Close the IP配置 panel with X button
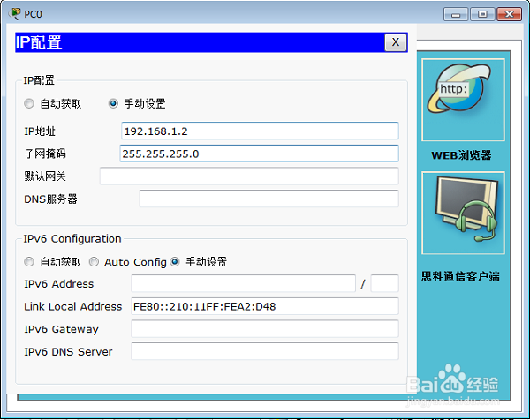The height and width of the screenshot is (420, 530). [x=396, y=42]
